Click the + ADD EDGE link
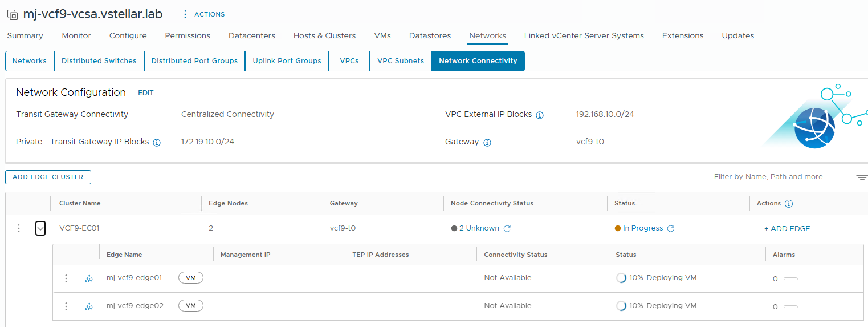The image size is (868, 327). tap(787, 229)
